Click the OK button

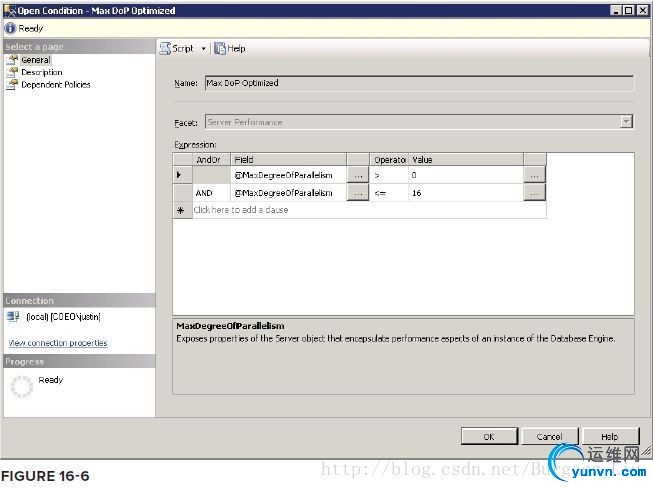489,437
